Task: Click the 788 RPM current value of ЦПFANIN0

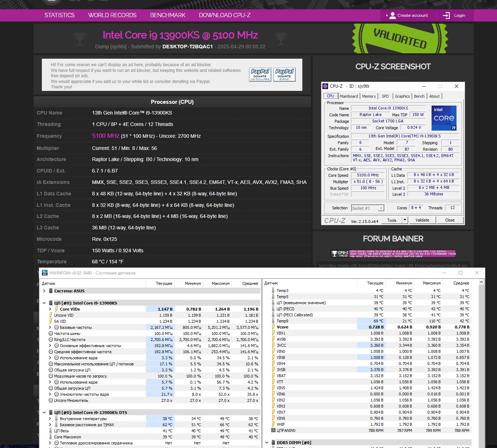Action: pyautogui.click(x=376, y=430)
